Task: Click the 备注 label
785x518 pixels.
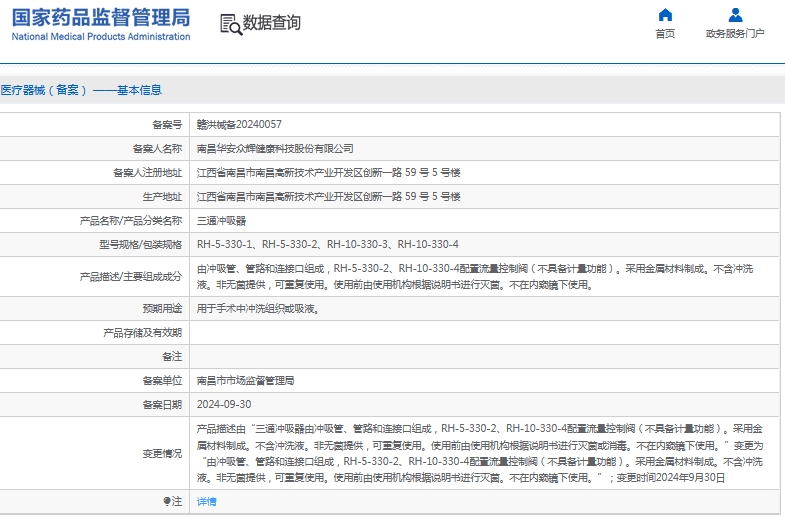Action: tap(172, 357)
